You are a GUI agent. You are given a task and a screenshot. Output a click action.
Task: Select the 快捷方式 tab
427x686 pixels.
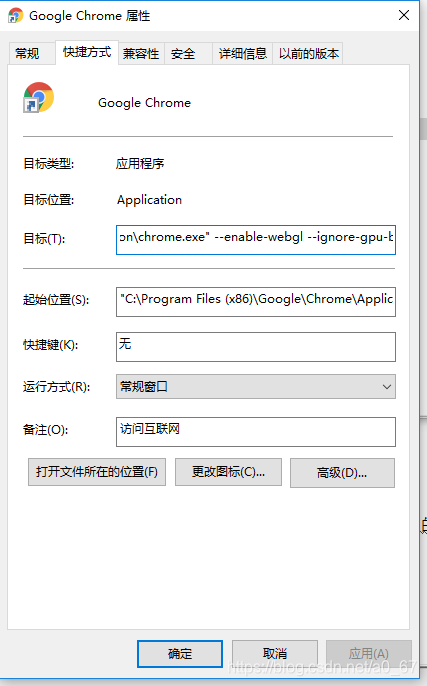[87, 52]
